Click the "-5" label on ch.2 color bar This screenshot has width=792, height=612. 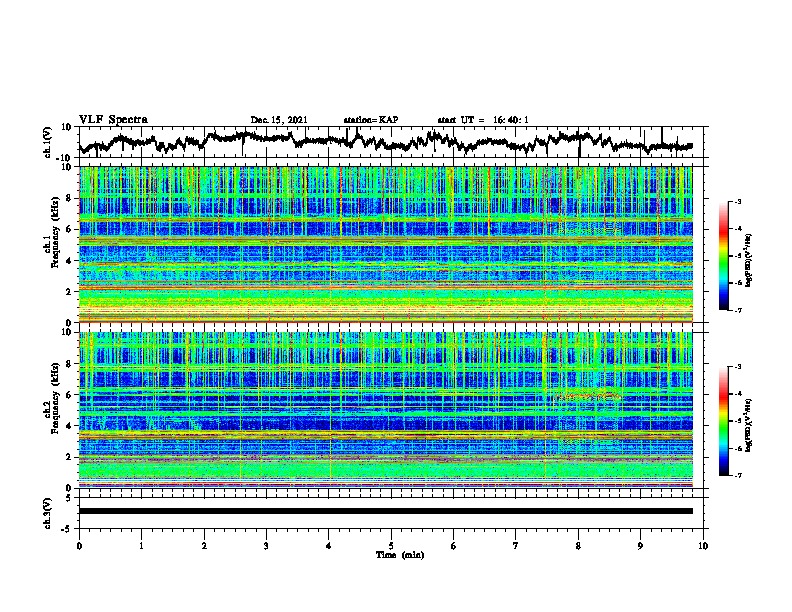click(737, 421)
